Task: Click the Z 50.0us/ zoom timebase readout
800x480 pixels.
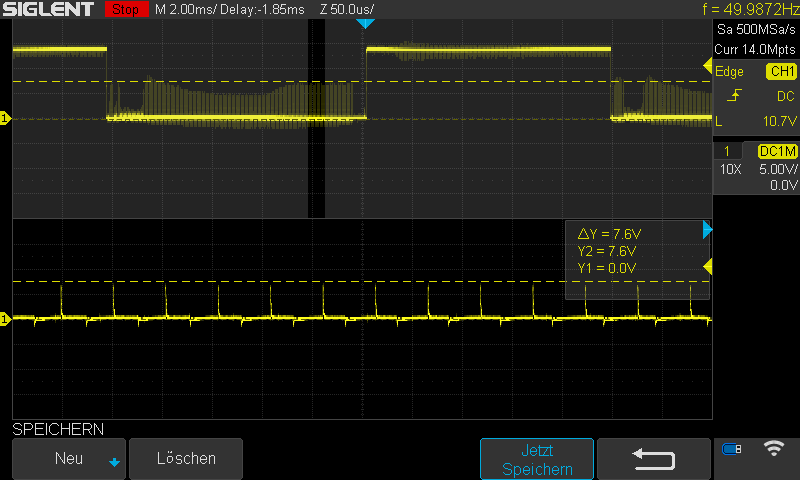Action: pos(347,9)
